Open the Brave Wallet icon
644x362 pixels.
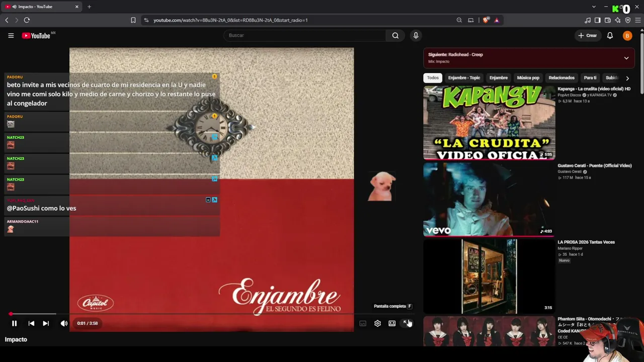608,20
